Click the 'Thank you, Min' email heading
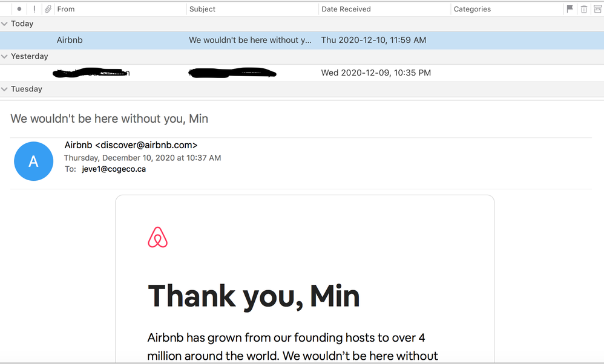The image size is (604, 364). pos(254,296)
